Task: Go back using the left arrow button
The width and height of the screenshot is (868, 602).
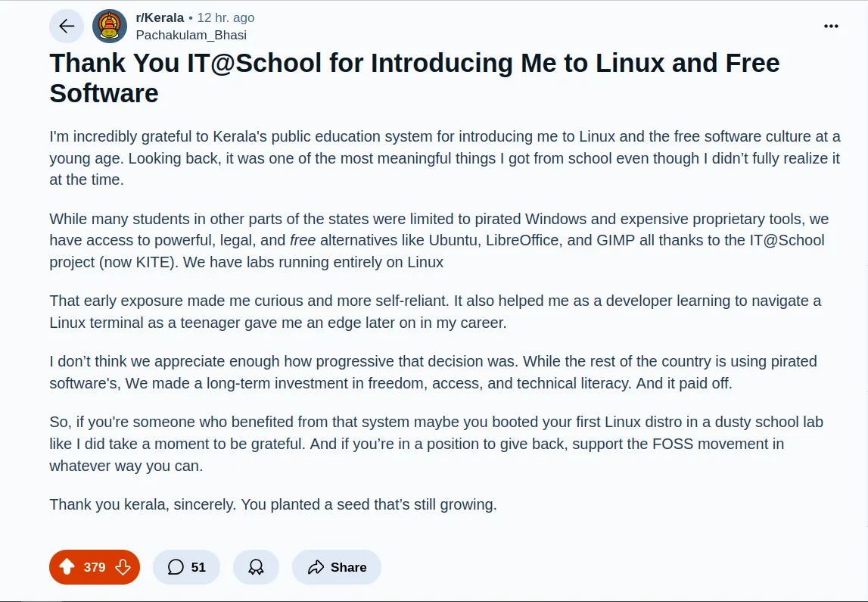Action: [x=67, y=26]
